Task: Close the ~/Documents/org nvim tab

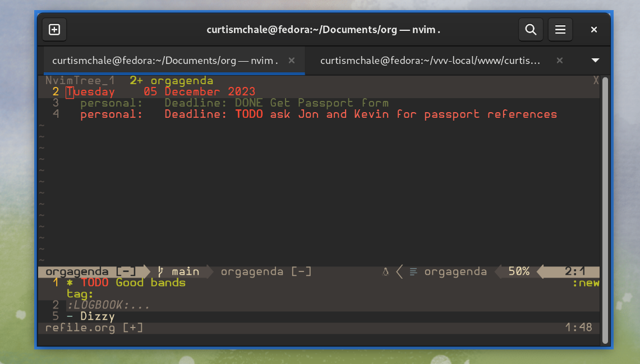Action: click(x=291, y=61)
